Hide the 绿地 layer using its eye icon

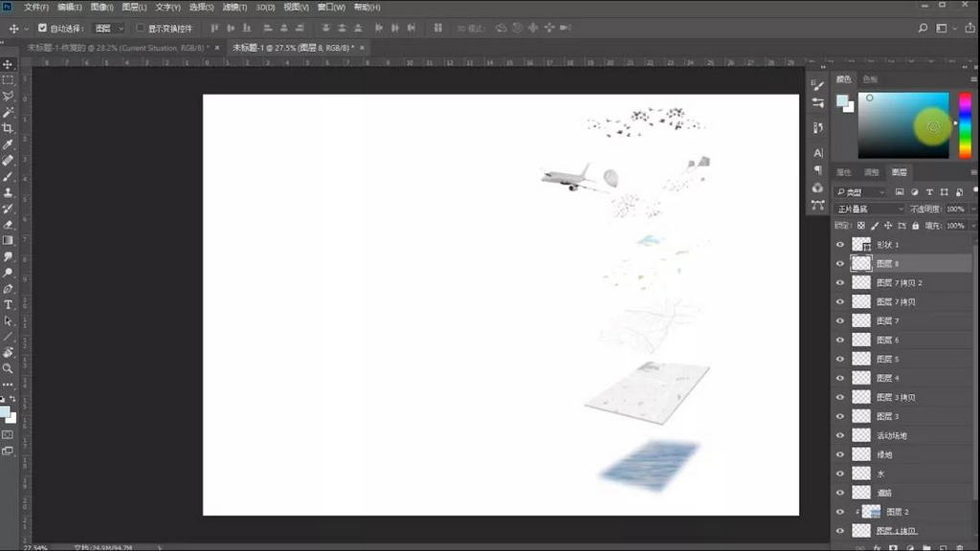[x=840, y=454]
